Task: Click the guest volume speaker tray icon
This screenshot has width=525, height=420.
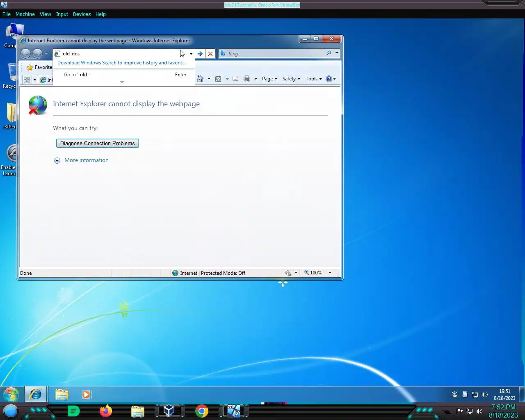Action: pyautogui.click(x=485, y=395)
